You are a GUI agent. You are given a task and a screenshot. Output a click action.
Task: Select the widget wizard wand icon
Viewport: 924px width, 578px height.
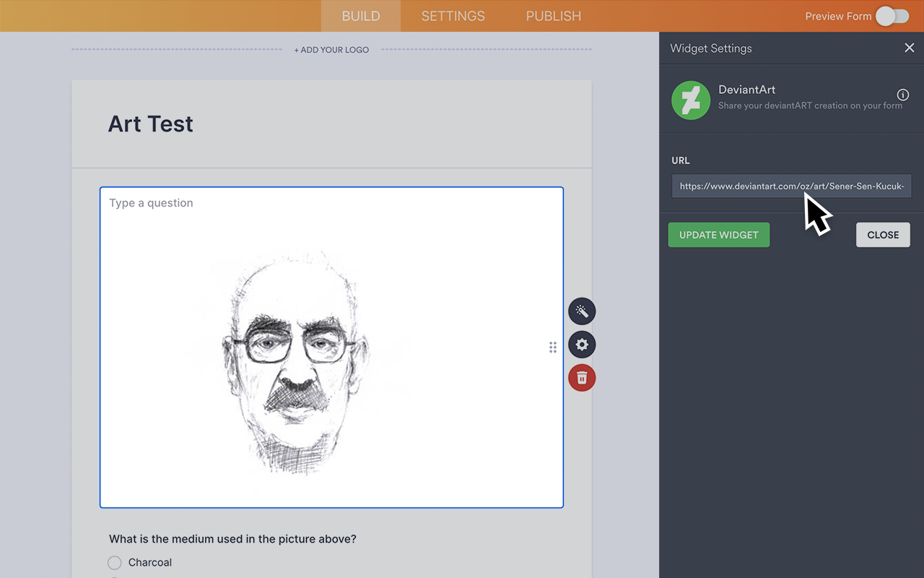(582, 311)
